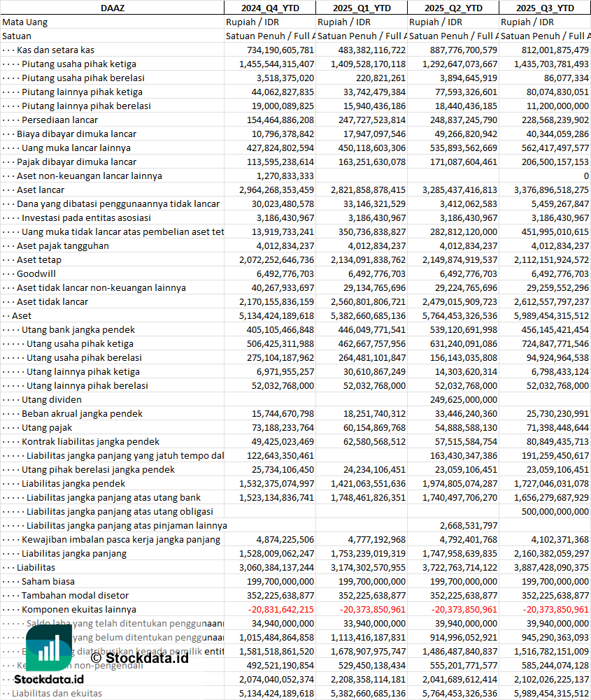Screen dimensions: 591x700
Task: Select the Utang pajak label
Action: point(47,428)
